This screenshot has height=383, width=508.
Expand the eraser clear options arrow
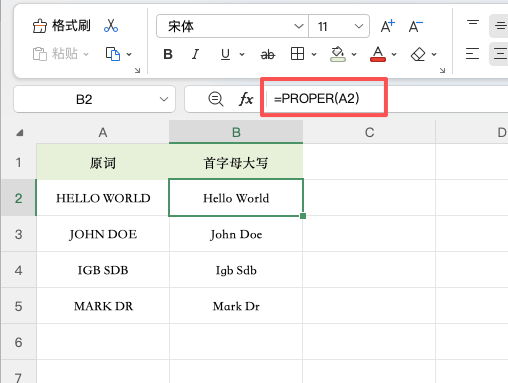pyautogui.click(x=434, y=54)
